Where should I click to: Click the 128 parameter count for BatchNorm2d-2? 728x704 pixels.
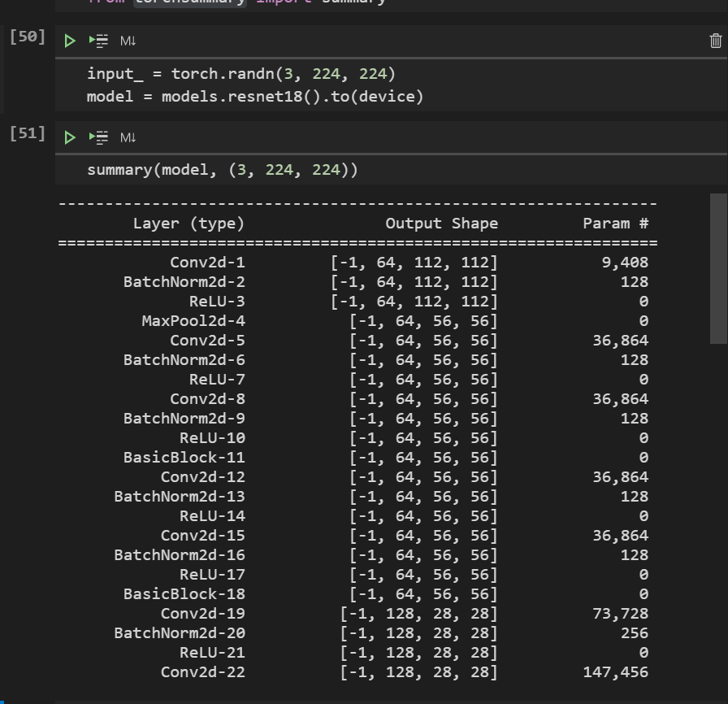tap(635, 282)
